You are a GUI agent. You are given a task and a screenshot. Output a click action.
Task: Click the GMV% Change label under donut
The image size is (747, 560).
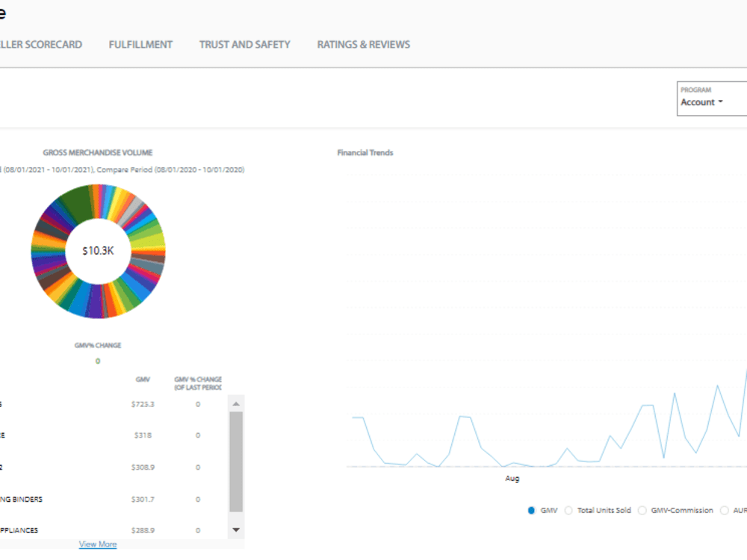click(x=98, y=345)
